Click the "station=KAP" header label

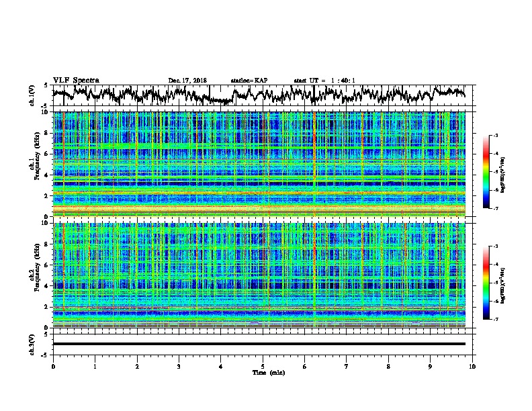(249, 81)
